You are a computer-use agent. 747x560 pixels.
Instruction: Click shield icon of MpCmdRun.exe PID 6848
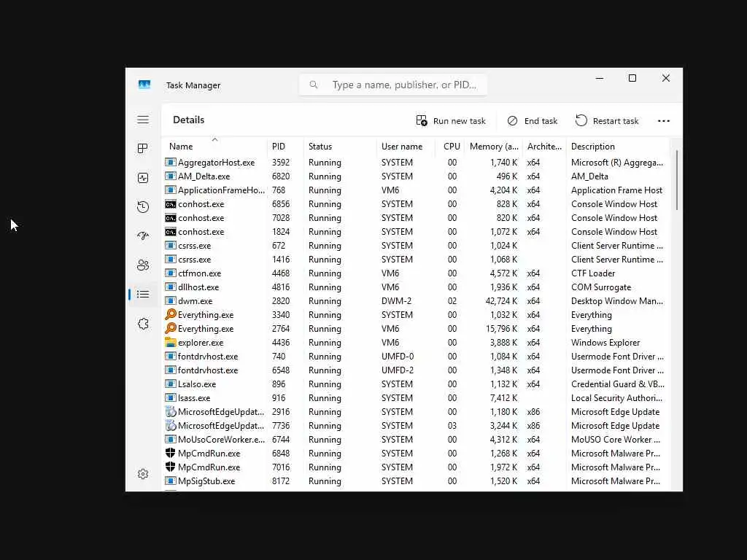tap(171, 454)
